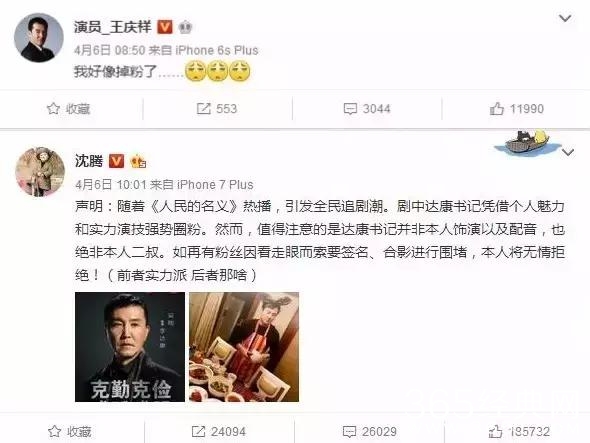Click the 演员_王庆祥 username link

[x=113, y=27]
